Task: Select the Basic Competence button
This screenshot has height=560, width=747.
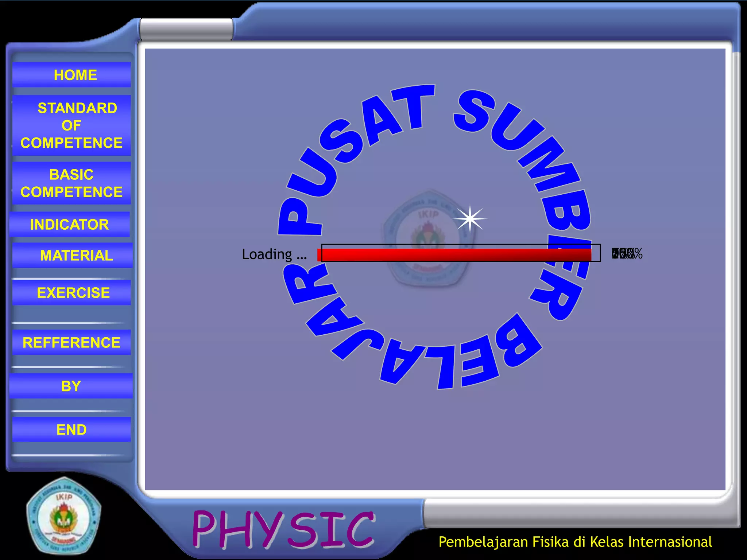Action: pos(72,183)
